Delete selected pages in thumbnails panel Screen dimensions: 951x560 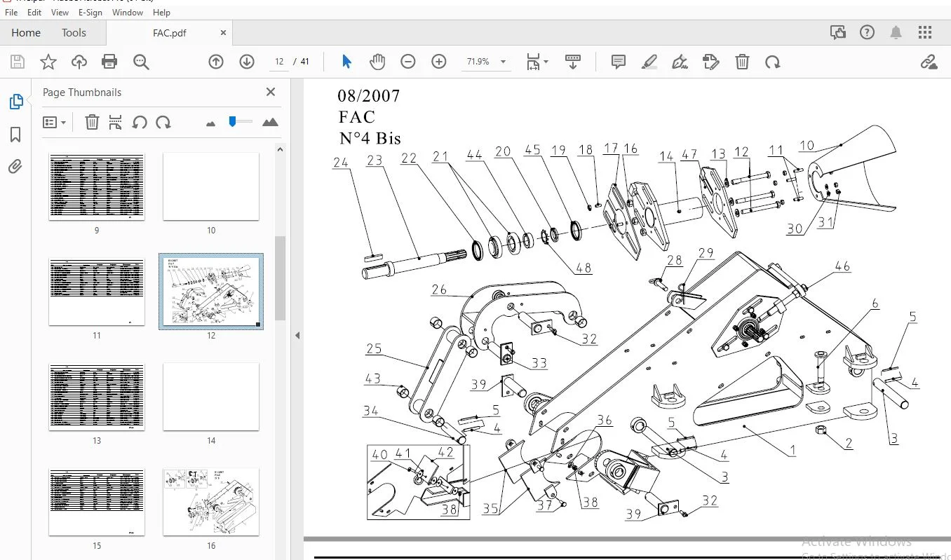pyautogui.click(x=92, y=123)
